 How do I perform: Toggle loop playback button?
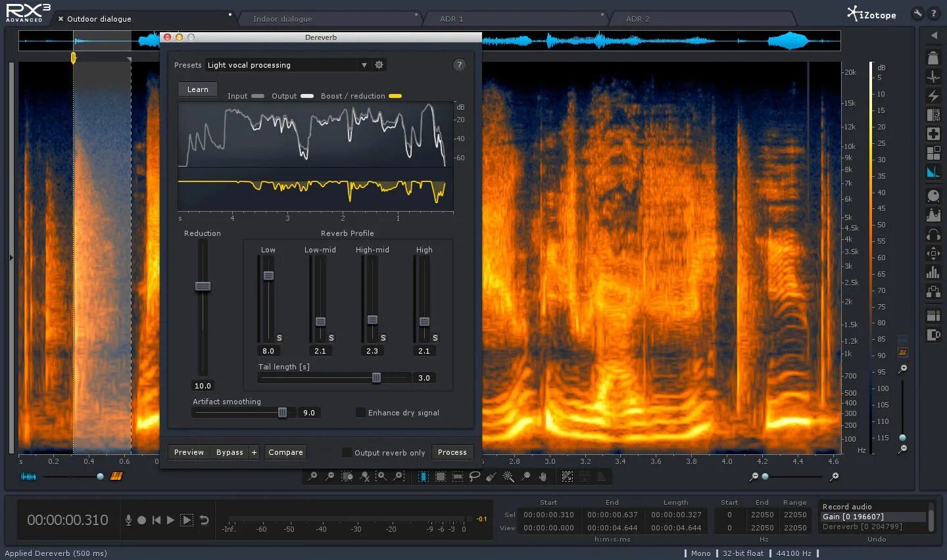point(204,520)
